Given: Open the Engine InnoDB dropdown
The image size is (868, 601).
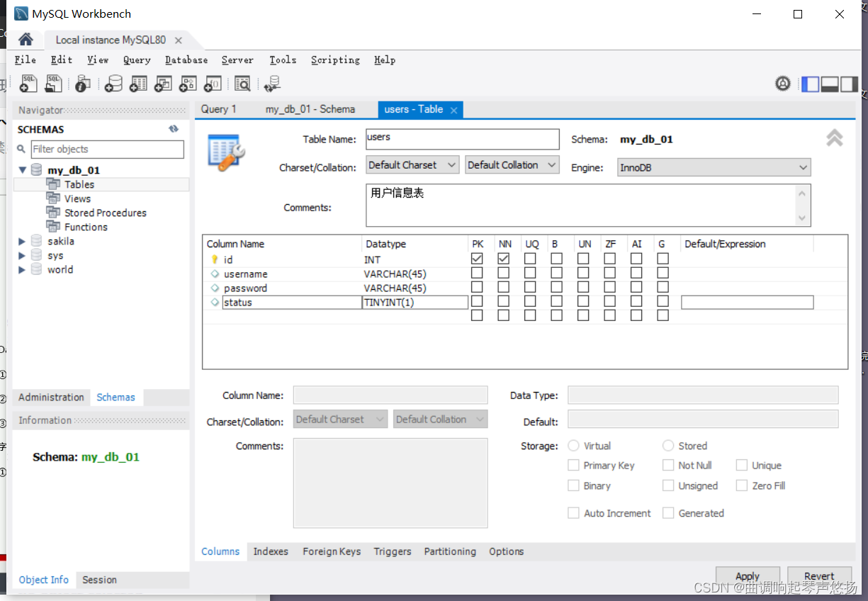Looking at the screenshot, I should point(713,168).
